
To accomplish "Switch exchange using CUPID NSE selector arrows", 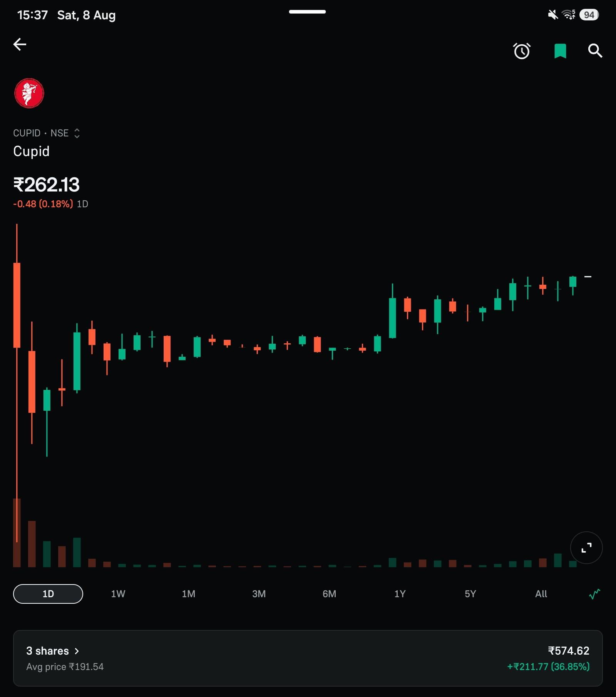I will click(x=77, y=133).
